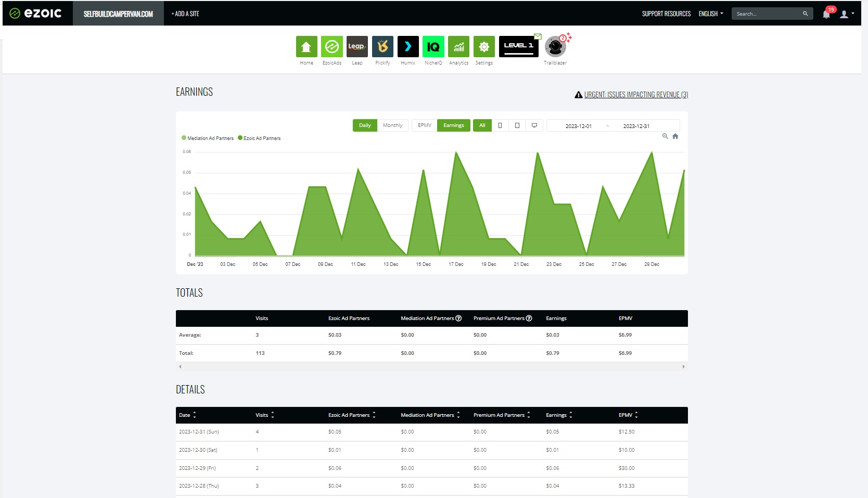
Task: Click the $12.50 EPMV value
Action: coord(627,432)
